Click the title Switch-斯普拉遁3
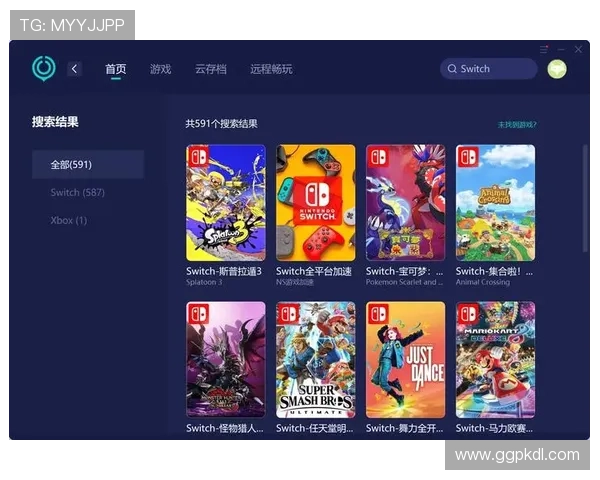Image resolution: width=600 pixels, height=480 pixels. 224,271
